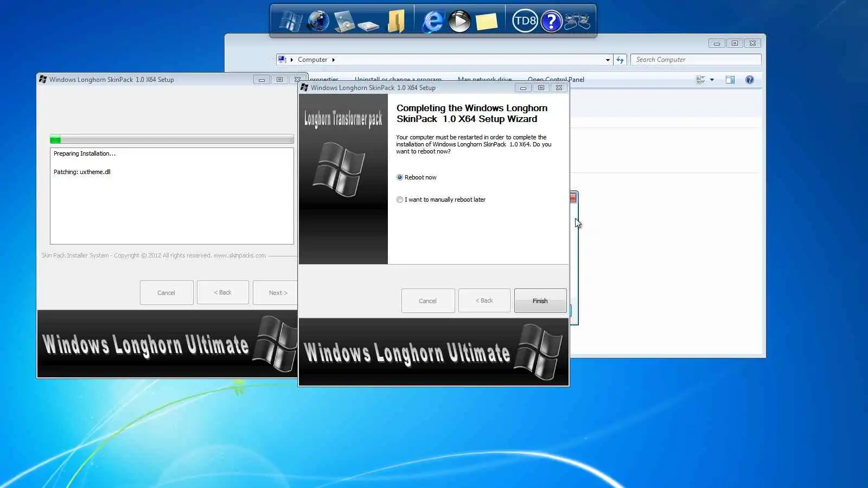The width and height of the screenshot is (868, 488).
Task: Click the Completing the Windows Longhorn SkinPack heading
Action: click(x=472, y=113)
